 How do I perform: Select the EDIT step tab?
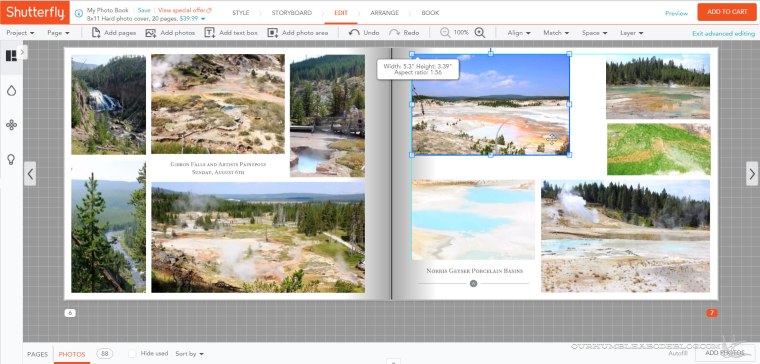pos(341,13)
